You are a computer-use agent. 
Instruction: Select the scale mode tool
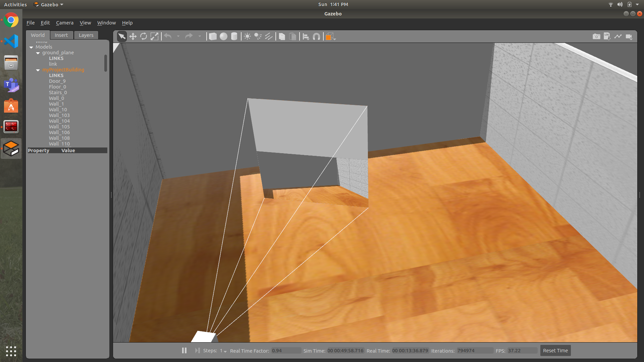coord(154,37)
